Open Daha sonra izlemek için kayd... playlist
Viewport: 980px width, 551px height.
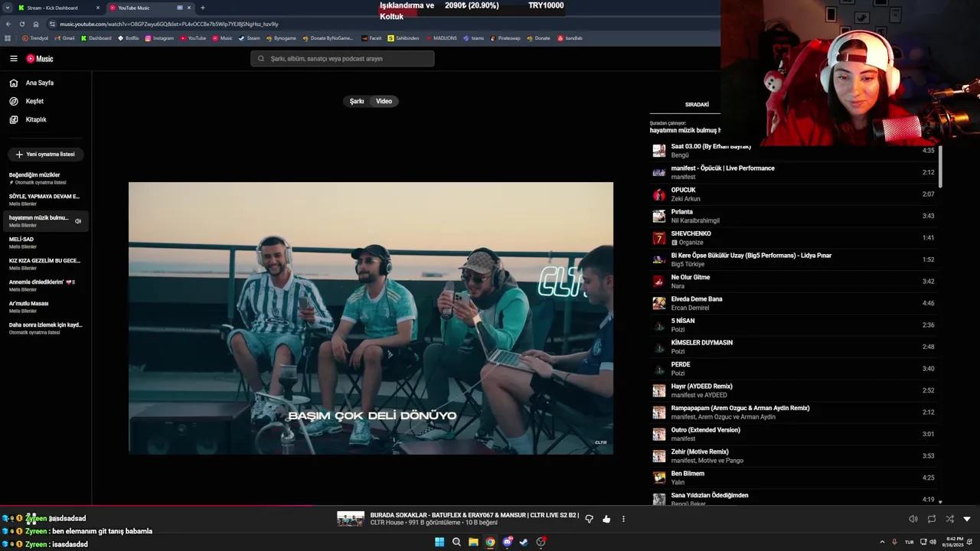click(44, 328)
